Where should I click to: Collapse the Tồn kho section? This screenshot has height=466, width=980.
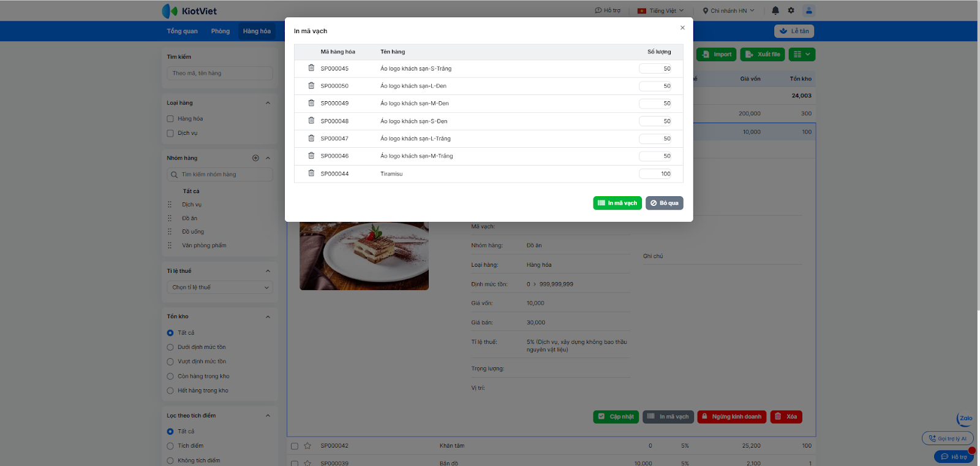[268, 317]
